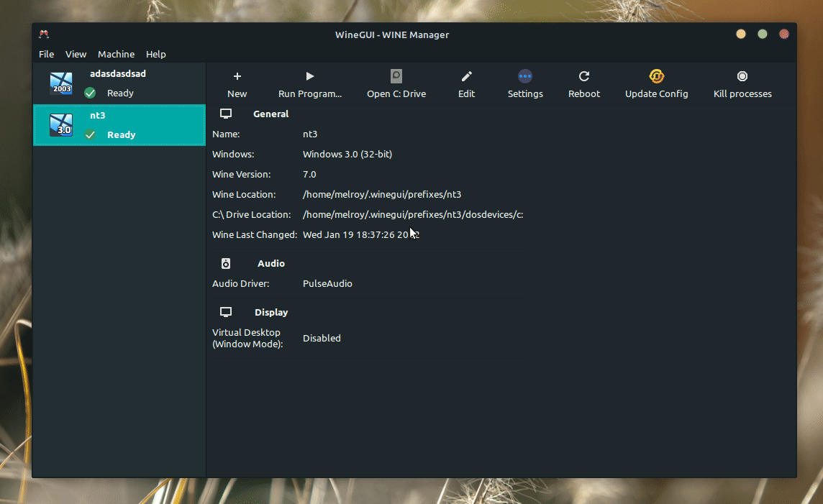This screenshot has width=823, height=504.
Task: Click the Kill processes label
Action: [x=742, y=94]
